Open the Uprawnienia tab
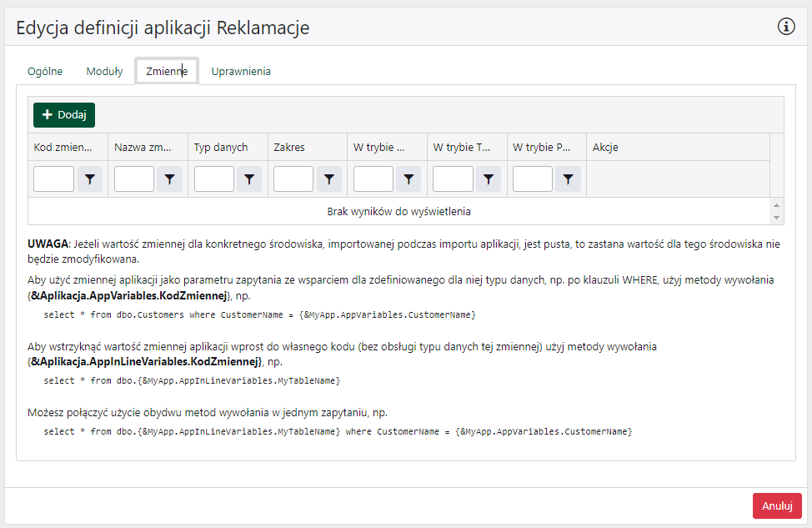The height and width of the screenshot is (528, 812). pos(241,71)
